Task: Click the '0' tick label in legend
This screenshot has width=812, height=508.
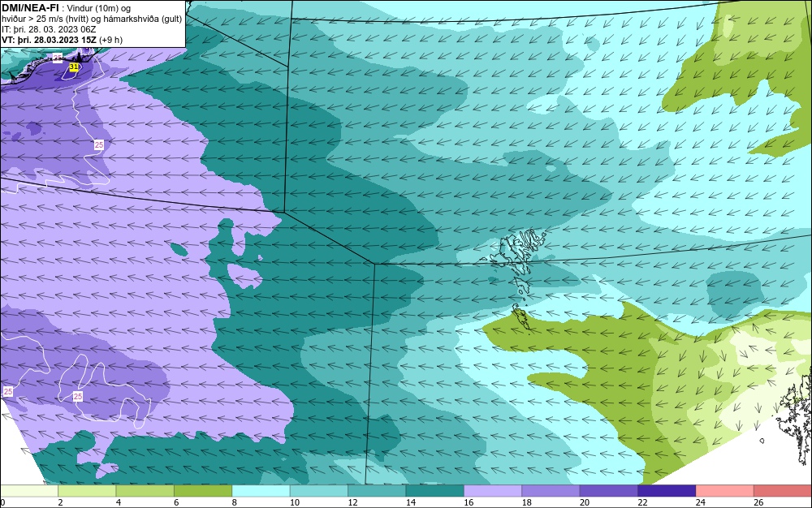Action: [2, 502]
